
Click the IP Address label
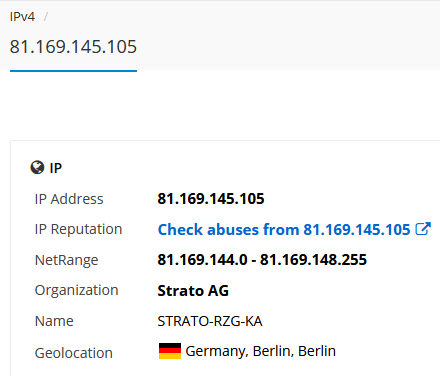(x=69, y=199)
